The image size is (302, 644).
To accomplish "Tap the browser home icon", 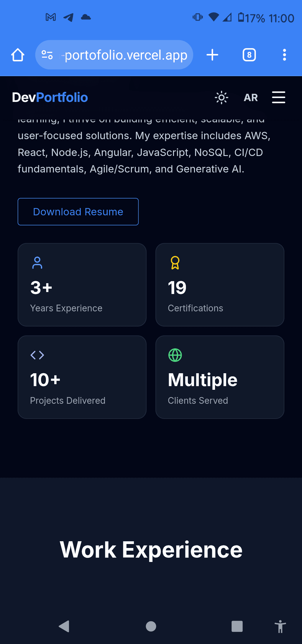I will pos(18,55).
